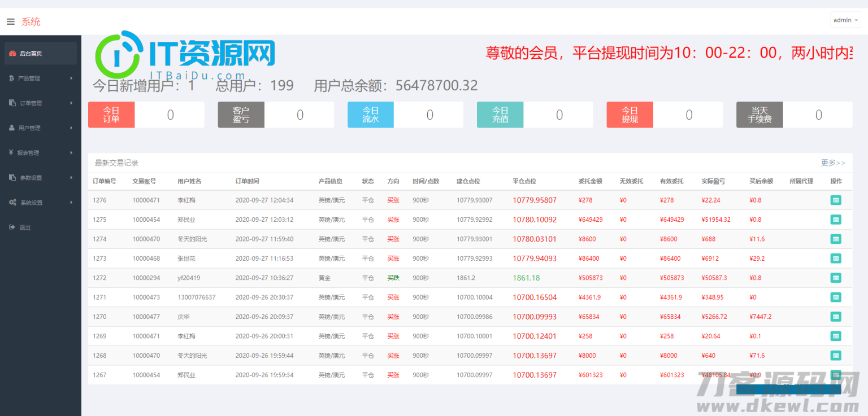The image size is (868, 416).
Task: Click 黄金 product cell
Action: 324,278
